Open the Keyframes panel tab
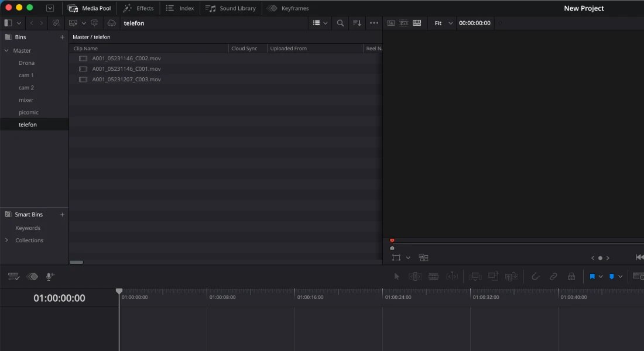The height and width of the screenshot is (351, 644). [288, 8]
